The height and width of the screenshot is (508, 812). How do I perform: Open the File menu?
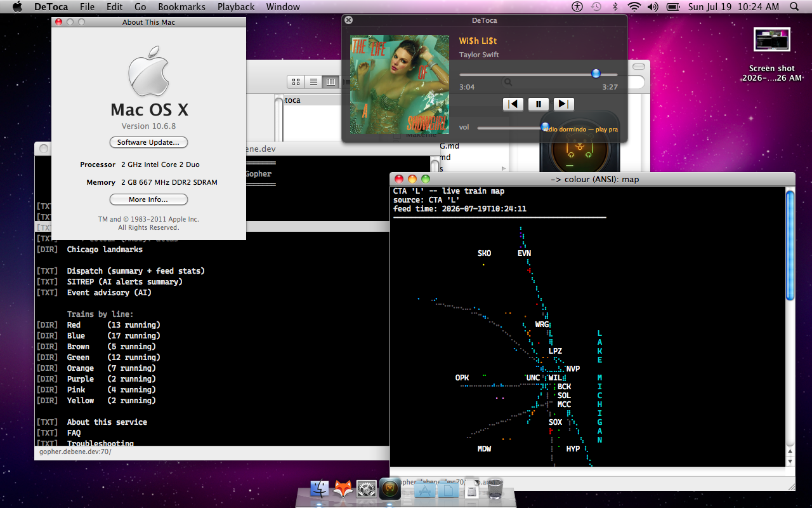pyautogui.click(x=88, y=7)
